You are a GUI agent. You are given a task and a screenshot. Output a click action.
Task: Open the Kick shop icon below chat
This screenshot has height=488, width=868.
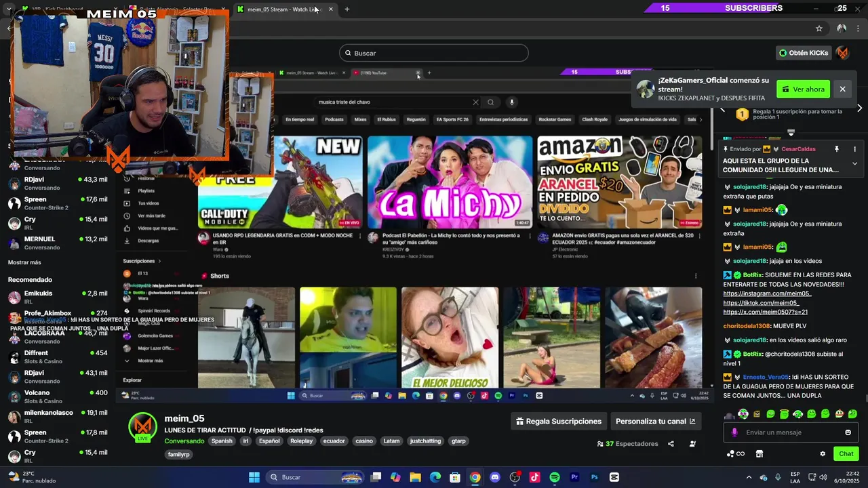(759, 454)
